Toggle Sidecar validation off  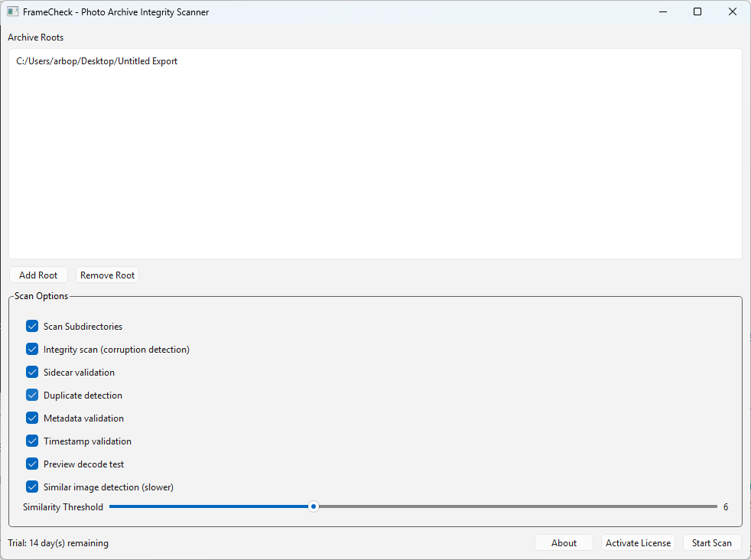click(31, 372)
